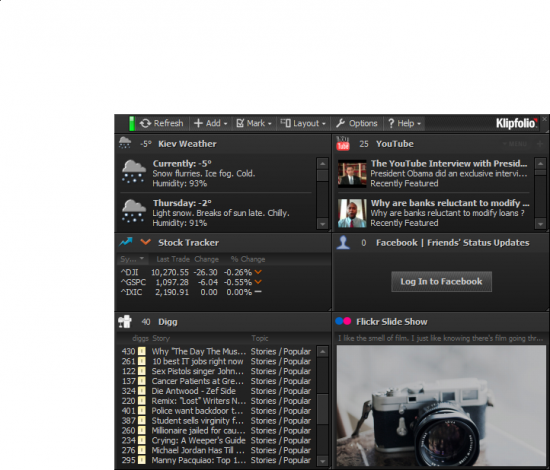Click the Kiev Weather snow cloud header icon
550x470 pixels.
pos(125,143)
